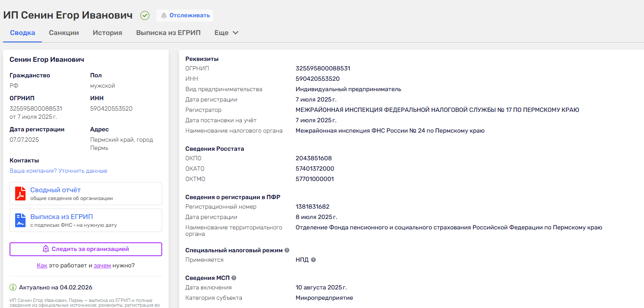Click the bell icon in Отслеживать button
The width and height of the screenshot is (644, 308).
click(x=164, y=16)
